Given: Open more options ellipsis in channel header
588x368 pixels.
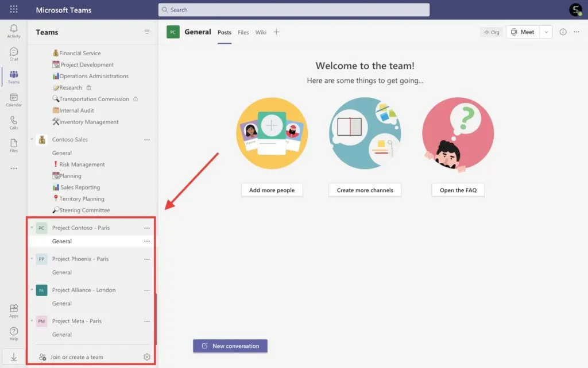Looking at the screenshot, I should click(x=577, y=32).
